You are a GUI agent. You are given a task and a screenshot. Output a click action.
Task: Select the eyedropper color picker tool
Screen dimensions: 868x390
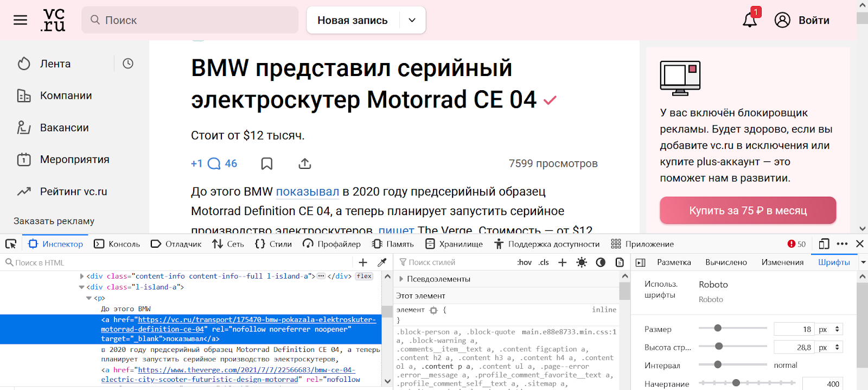point(382,262)
